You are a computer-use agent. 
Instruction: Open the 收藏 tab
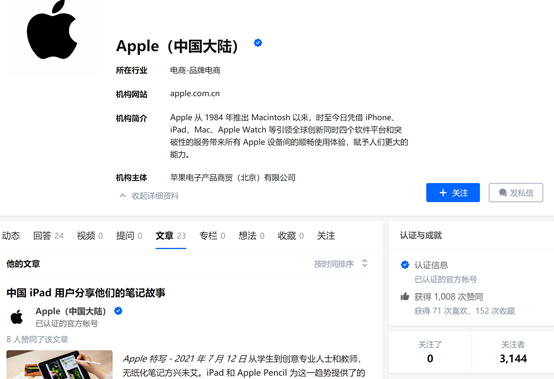(x=291, y=236)
